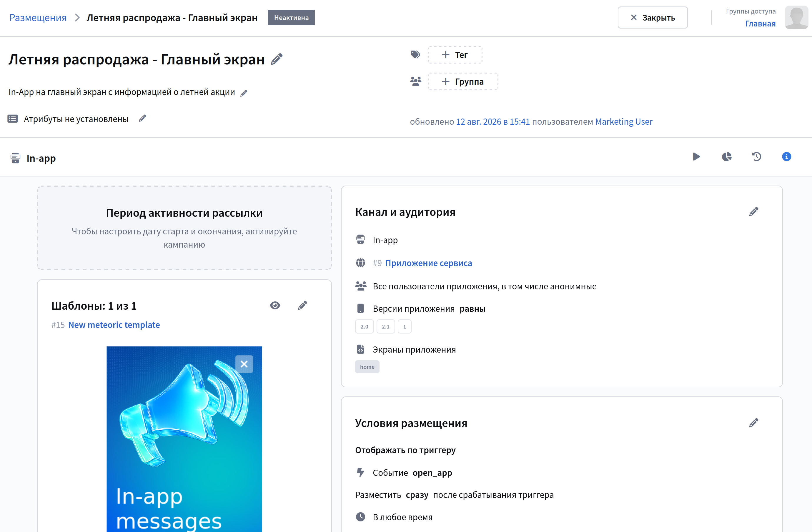812x532 pixels.
Task: Edit attributes with pencil next to Атрибуты
Action: (143, 118)
